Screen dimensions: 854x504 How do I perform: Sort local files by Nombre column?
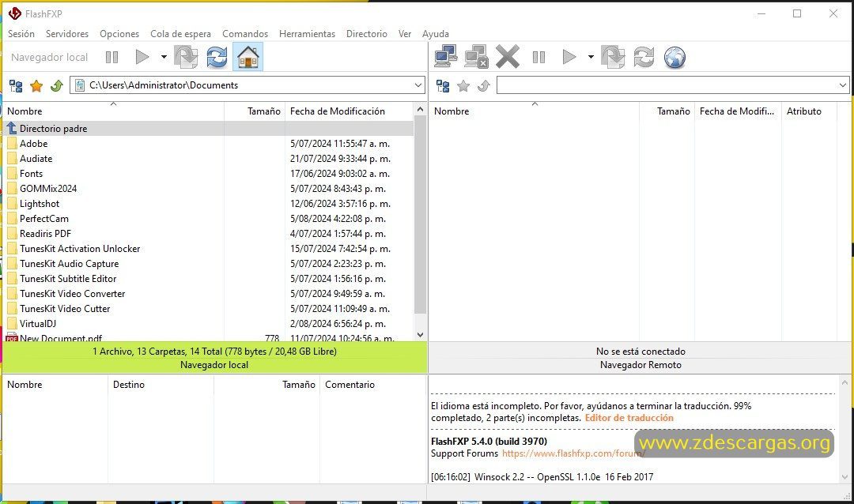(x=113, y=111)
